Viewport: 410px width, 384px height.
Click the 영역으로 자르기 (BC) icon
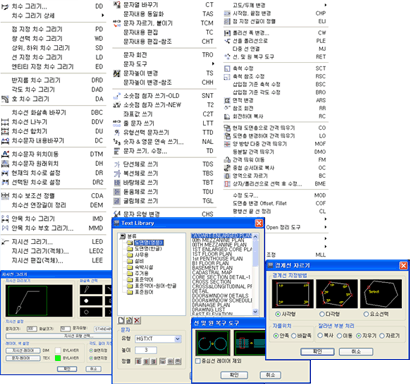(227, 176)
